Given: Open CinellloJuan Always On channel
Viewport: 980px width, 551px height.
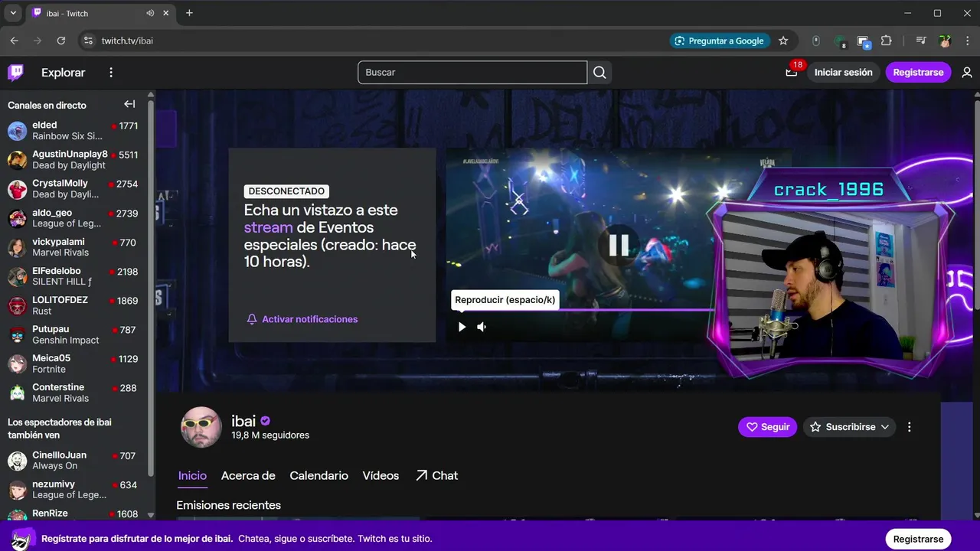Looking at the screenshot, I should click(x=74, y=461).
